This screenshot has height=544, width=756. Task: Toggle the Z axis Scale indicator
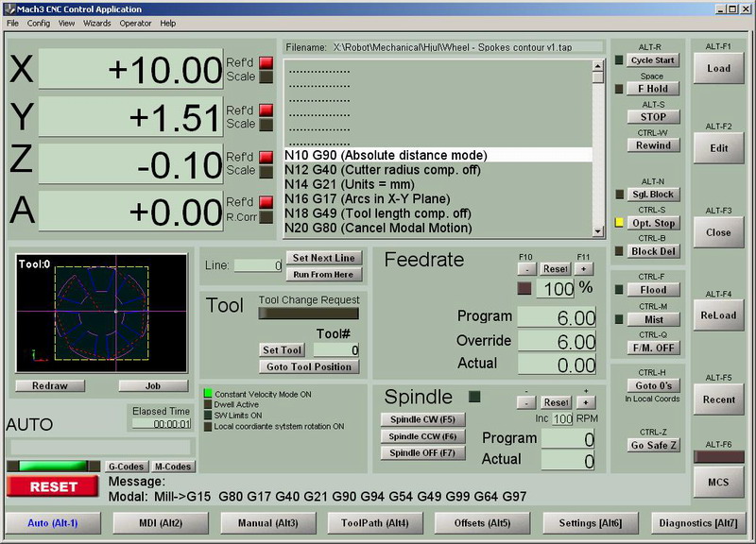coord(266,171)
